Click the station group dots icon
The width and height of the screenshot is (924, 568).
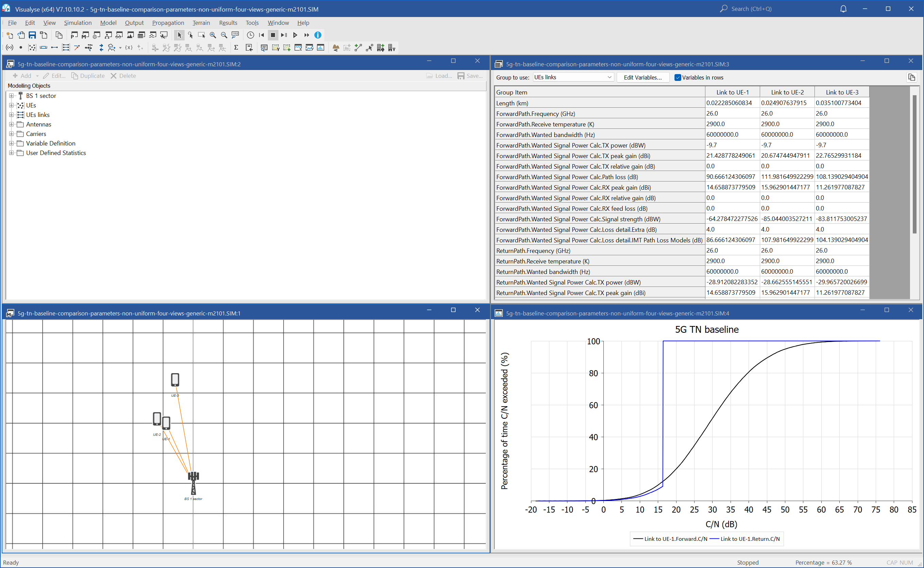tap(32, 48)
